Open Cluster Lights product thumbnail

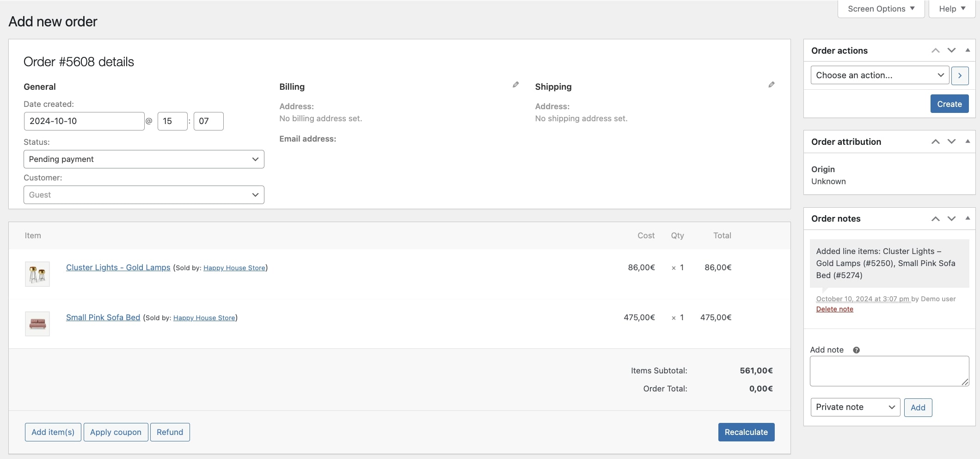(x=37, y=274)
